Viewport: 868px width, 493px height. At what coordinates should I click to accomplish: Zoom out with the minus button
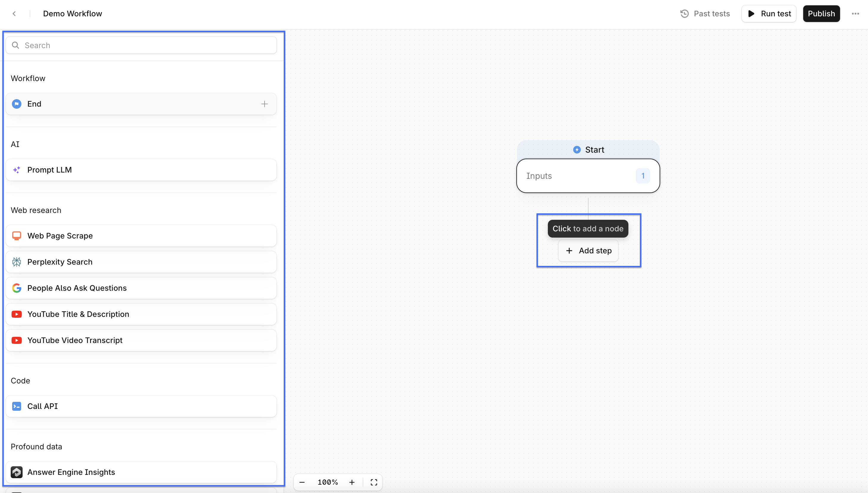coord(302,482)
